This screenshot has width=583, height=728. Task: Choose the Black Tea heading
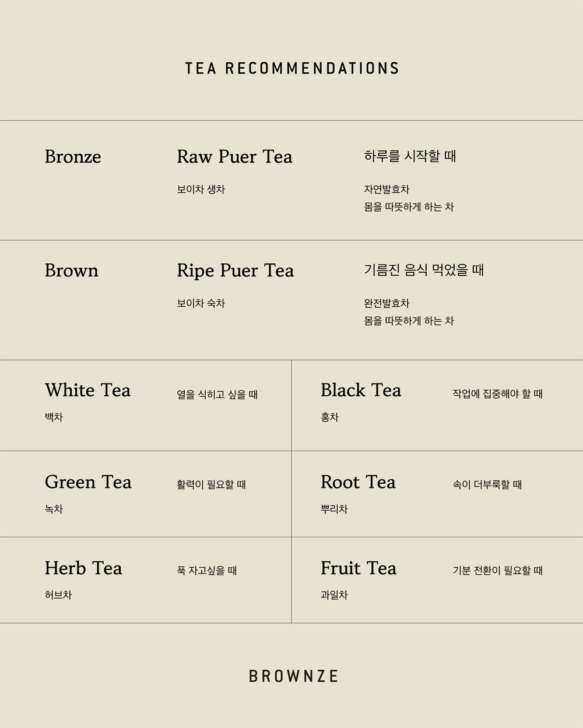coord(361,390)
